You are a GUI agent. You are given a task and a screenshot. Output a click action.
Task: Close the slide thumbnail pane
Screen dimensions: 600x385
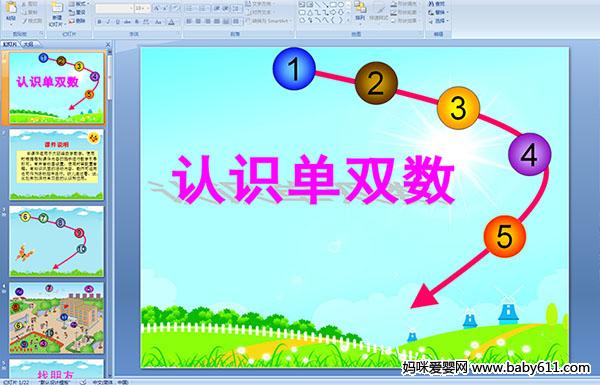108,44
